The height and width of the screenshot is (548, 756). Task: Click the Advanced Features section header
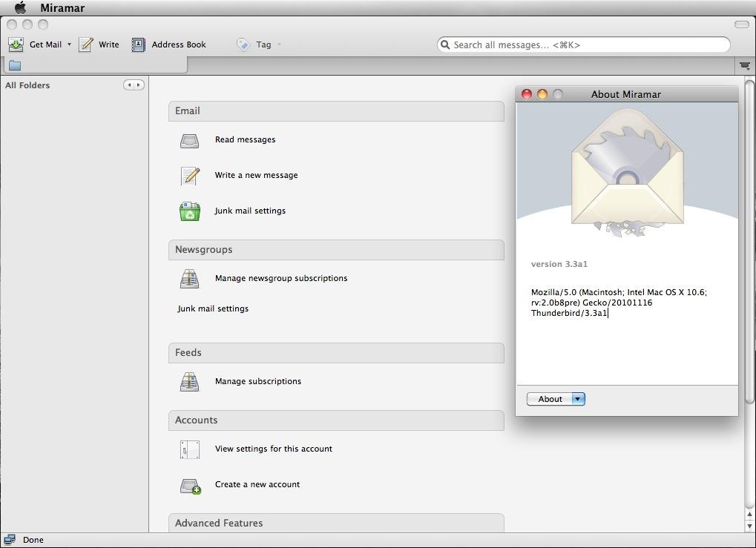click(x=336, y=523)
